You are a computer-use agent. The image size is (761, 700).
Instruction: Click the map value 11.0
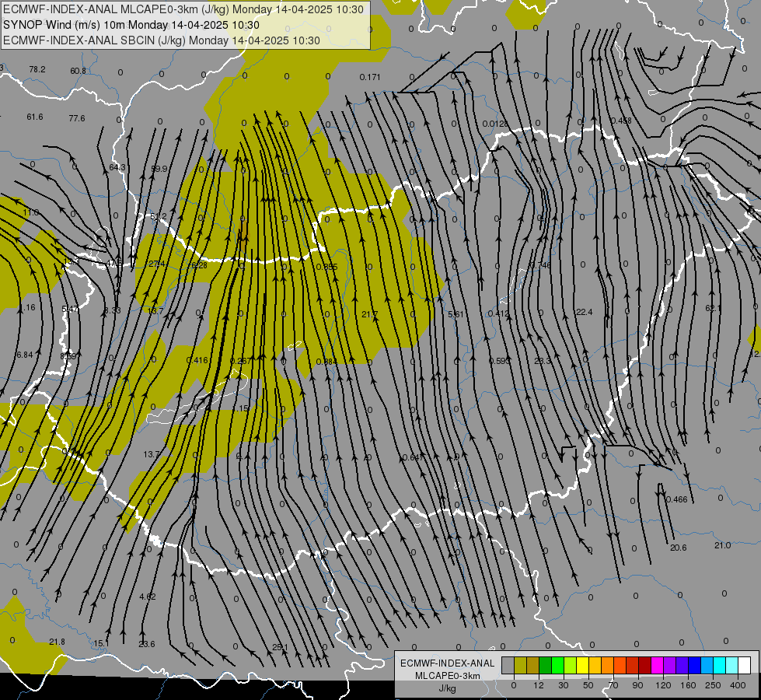coord(30,213)
